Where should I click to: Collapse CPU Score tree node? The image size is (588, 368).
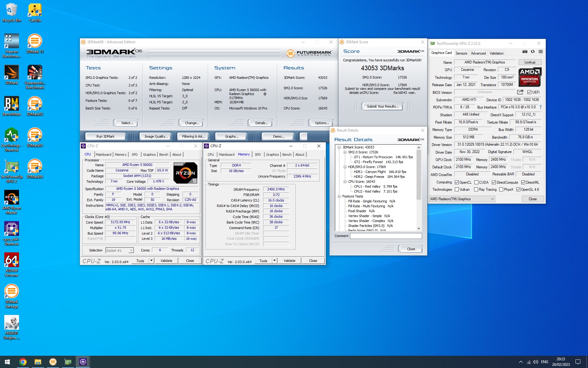coord(345,182)
